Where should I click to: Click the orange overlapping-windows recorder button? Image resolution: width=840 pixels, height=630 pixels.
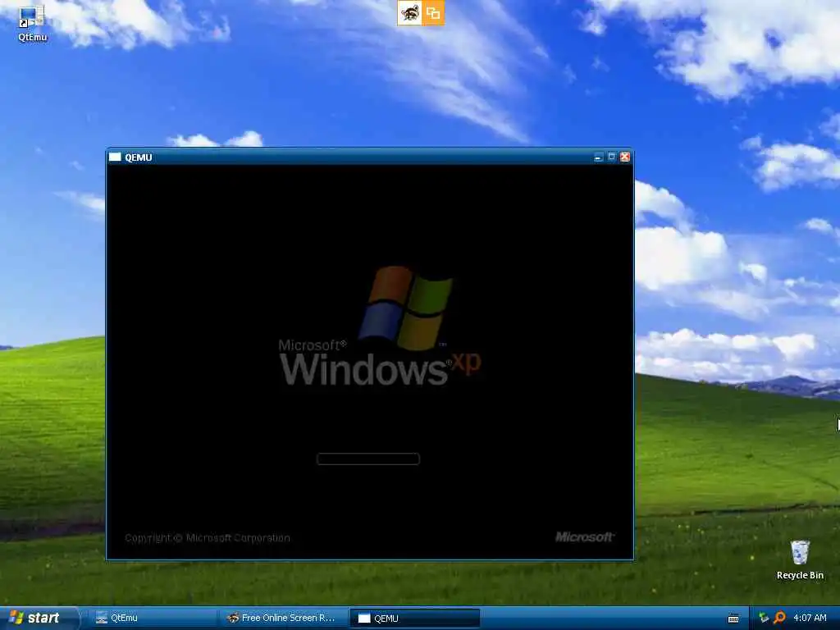433,13
